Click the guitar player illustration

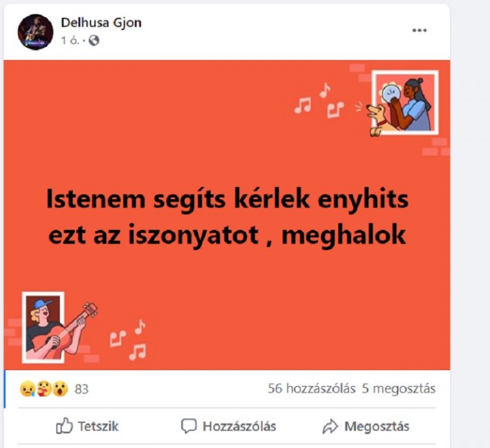59,327
